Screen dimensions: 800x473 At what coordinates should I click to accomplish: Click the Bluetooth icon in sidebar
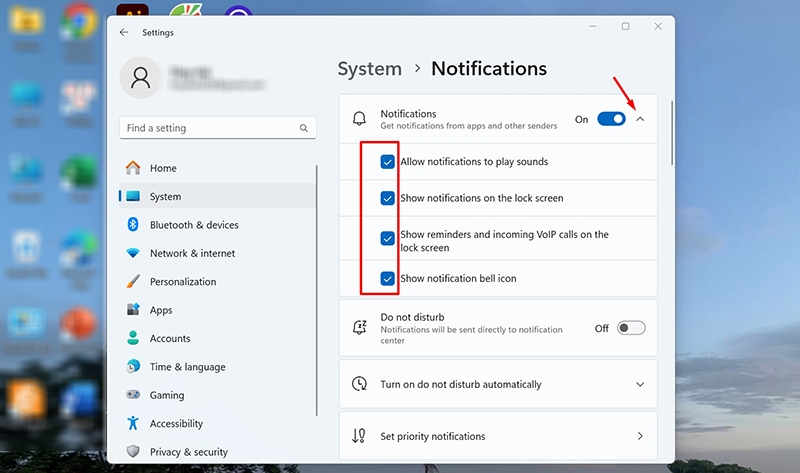pos(133,225)
